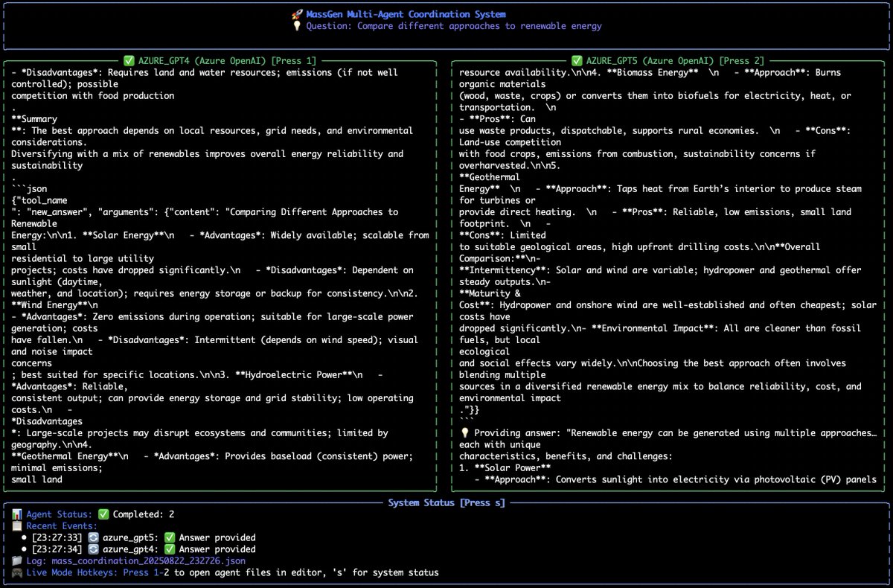
Task: Click the 'for turbines or' line in GPT5 panel
Action: 497,200
